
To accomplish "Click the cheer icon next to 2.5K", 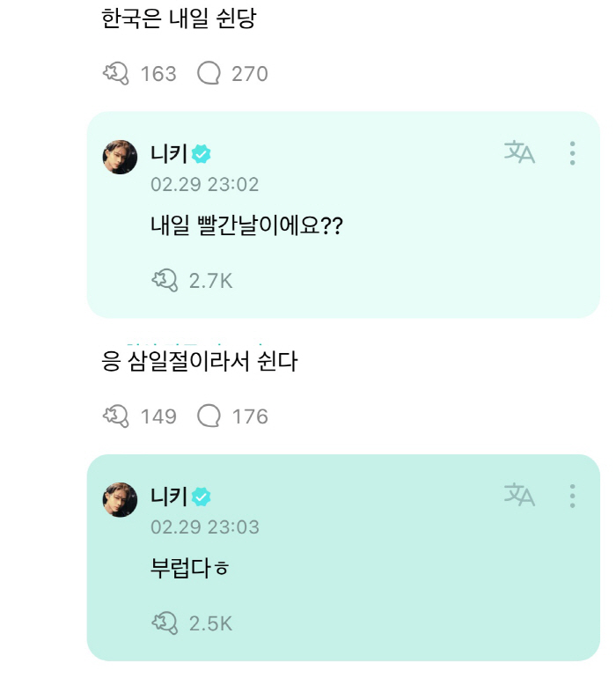I will tap(165, 622).
